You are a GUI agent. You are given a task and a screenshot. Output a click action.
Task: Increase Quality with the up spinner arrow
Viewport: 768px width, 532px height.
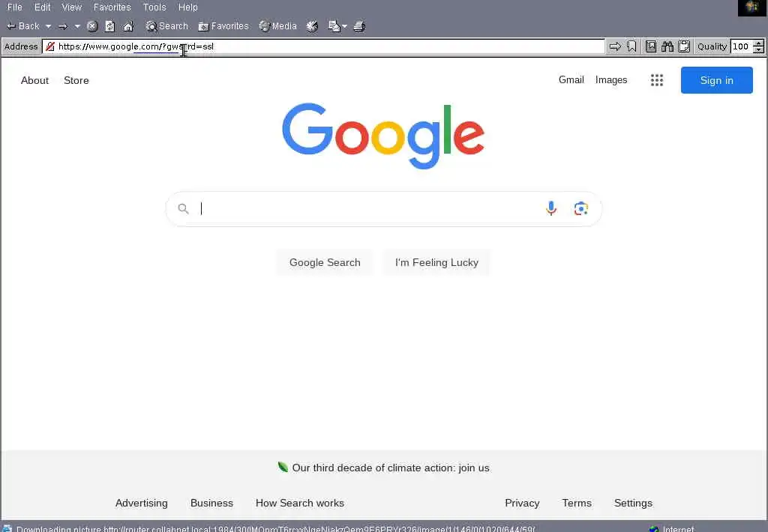[x=758, y=43]
